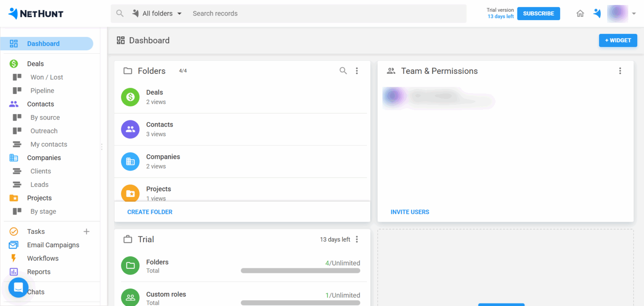Click Create Folder link
This screenshot has height=306, width=644.
(x=150, y=212)
